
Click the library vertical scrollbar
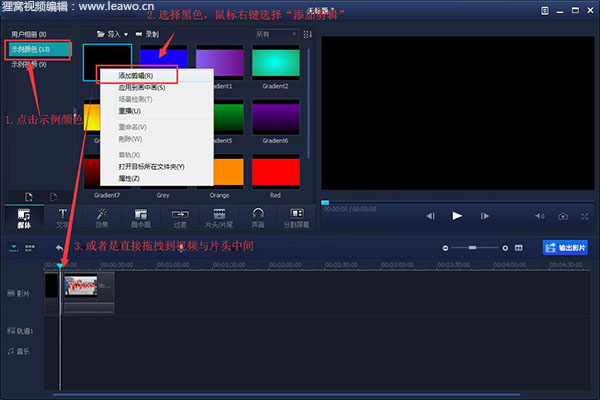coord(308,103)
